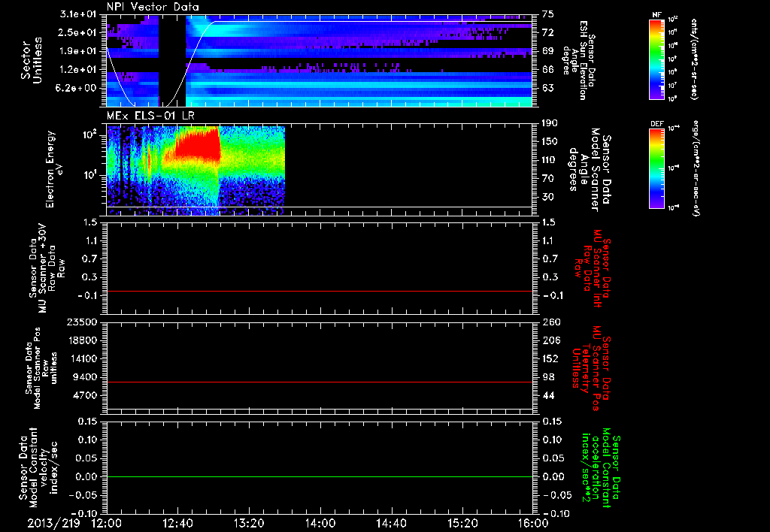Click the 75 degree sun elevation tick

tap(548, 14)
